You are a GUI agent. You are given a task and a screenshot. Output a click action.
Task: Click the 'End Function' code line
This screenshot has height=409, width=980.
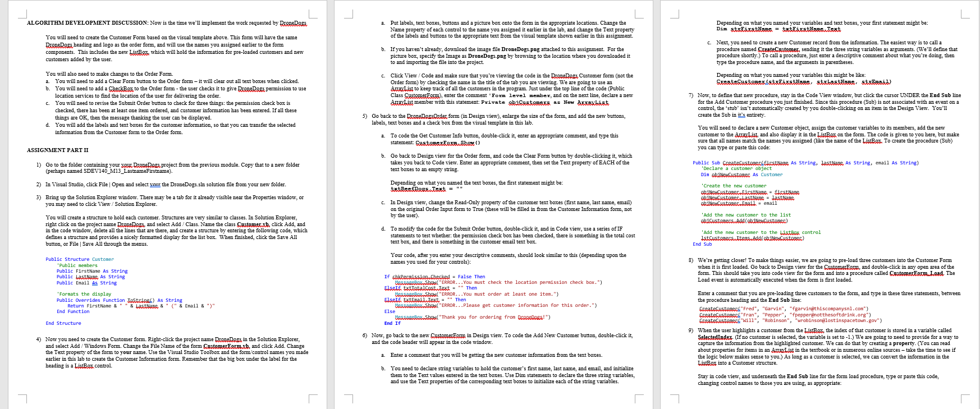point(73,311)
